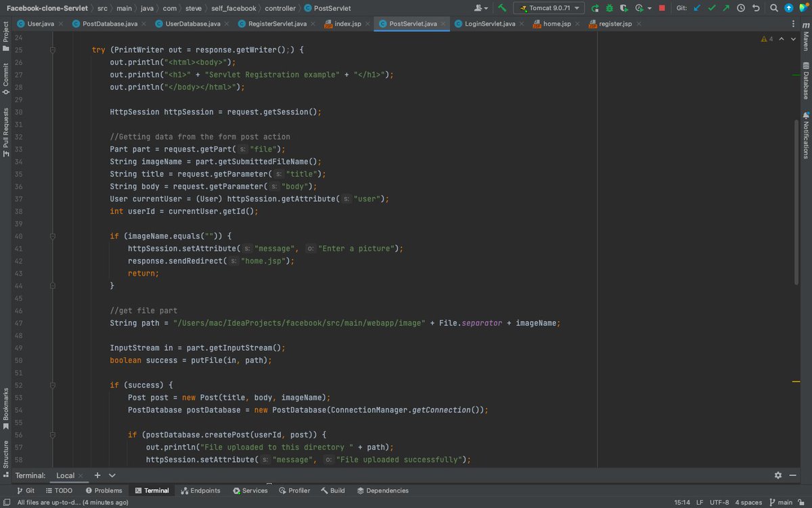This screenshot has width=812, height=508.
Task: Open the terminal tab chevron dropdown
Action: (112, 475)
